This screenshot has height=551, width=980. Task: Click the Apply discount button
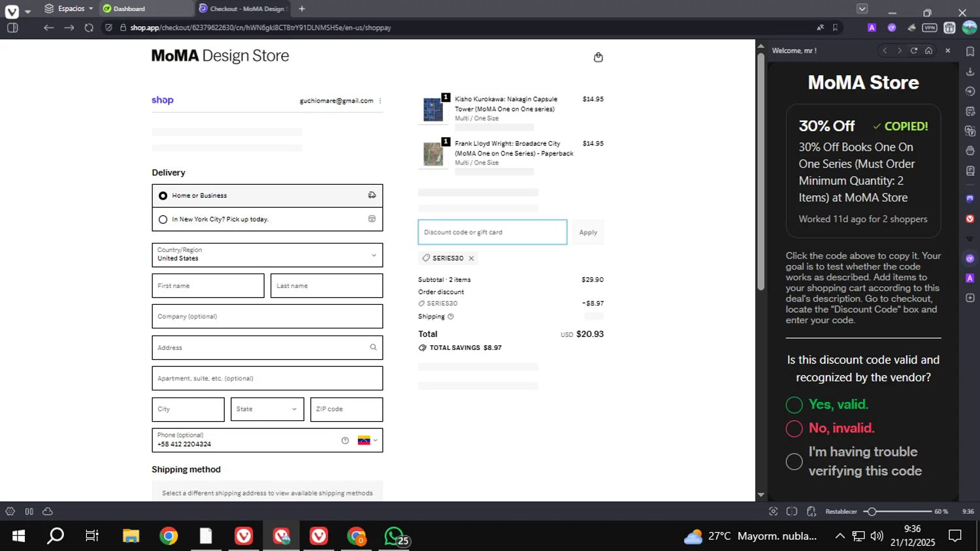click(588, 232)
